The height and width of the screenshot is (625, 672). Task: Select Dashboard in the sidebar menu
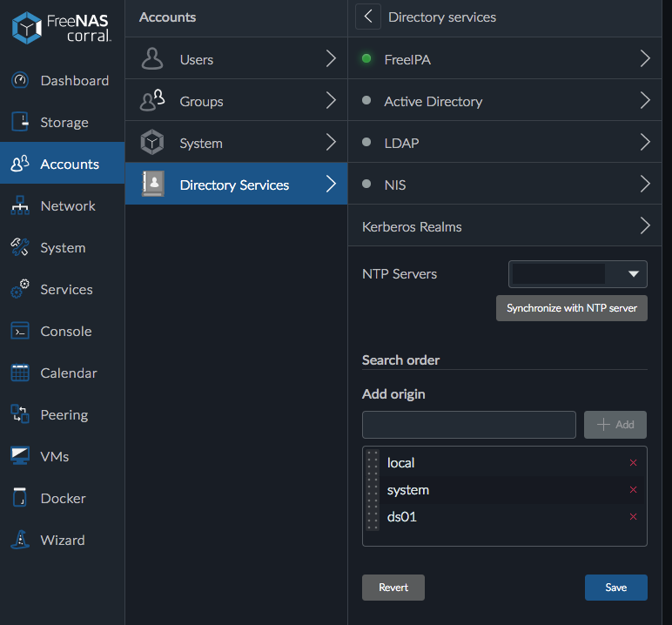tap(62, 80)
